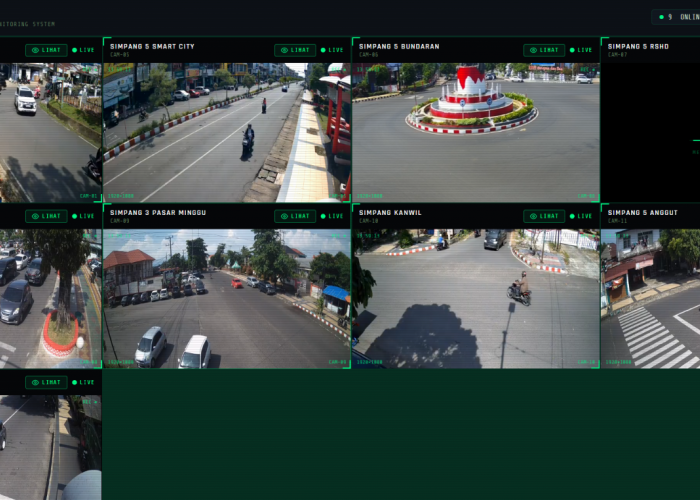
Task: Click the SIMPANG 5 BUNDARAN title
Action: click(x=399, y=46)
